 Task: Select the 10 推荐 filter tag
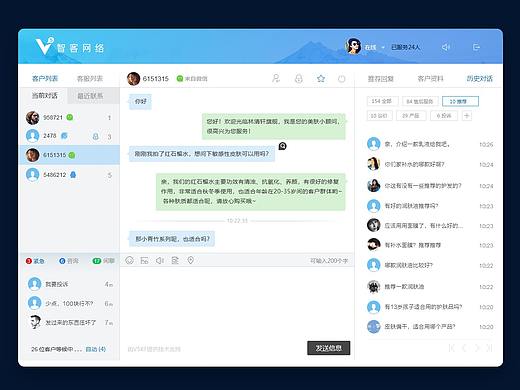460,101
